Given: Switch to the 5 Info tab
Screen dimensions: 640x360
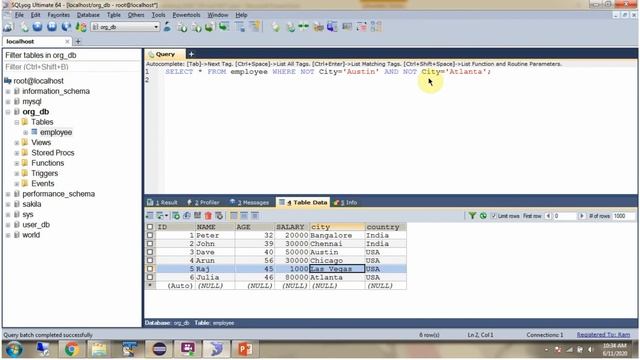Looking at the screenshot, I should (x=346, y=202).
